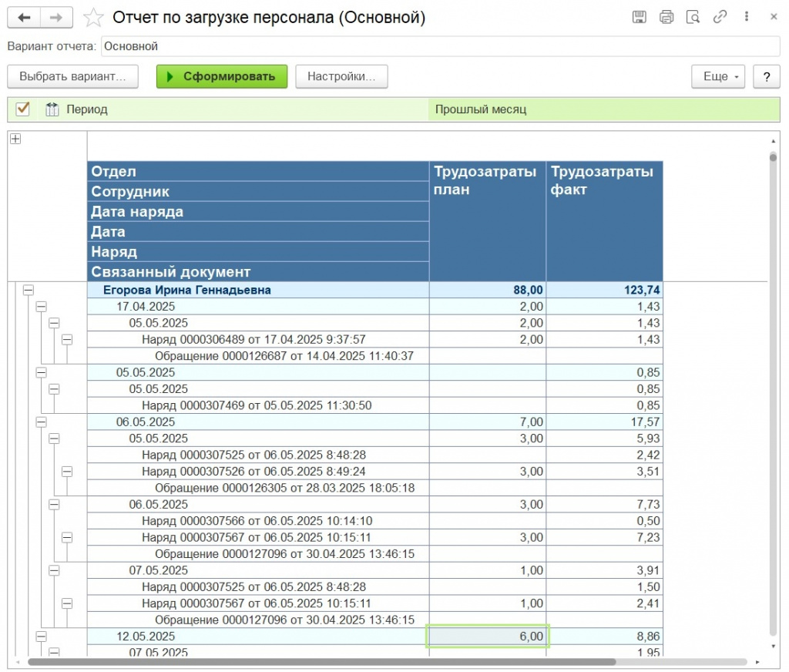Go forward with the right arrow

(x=56, y=17)
